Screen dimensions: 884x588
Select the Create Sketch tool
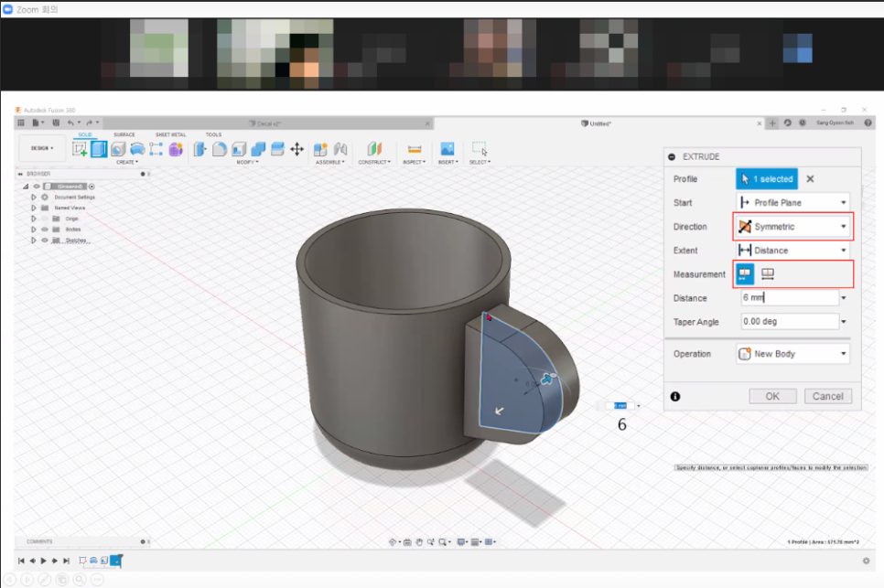[80, 149]
